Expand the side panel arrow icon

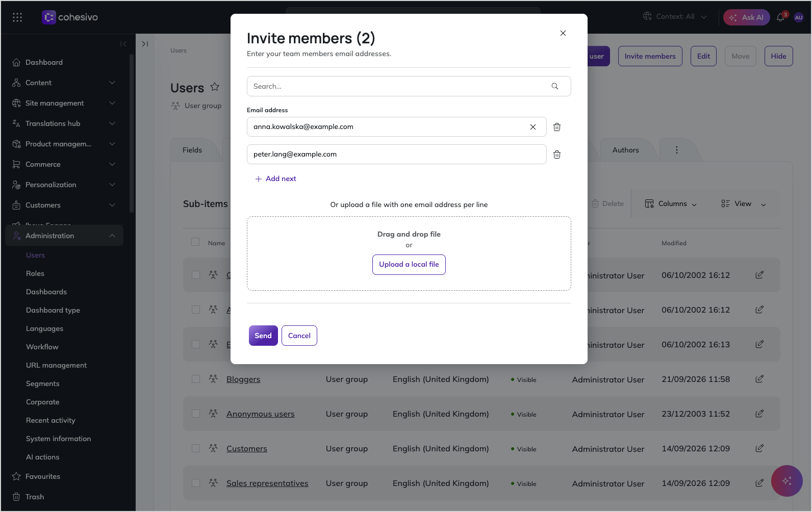click(145, 44)
